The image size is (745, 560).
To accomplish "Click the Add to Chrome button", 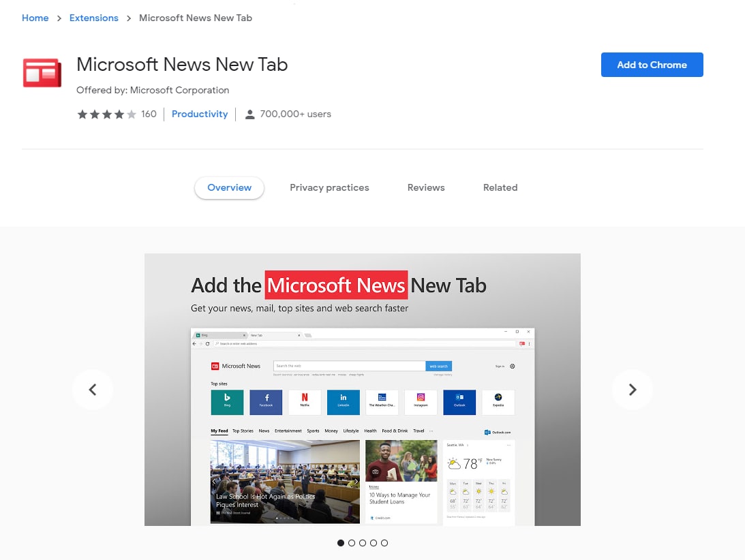I will [652, 65].
